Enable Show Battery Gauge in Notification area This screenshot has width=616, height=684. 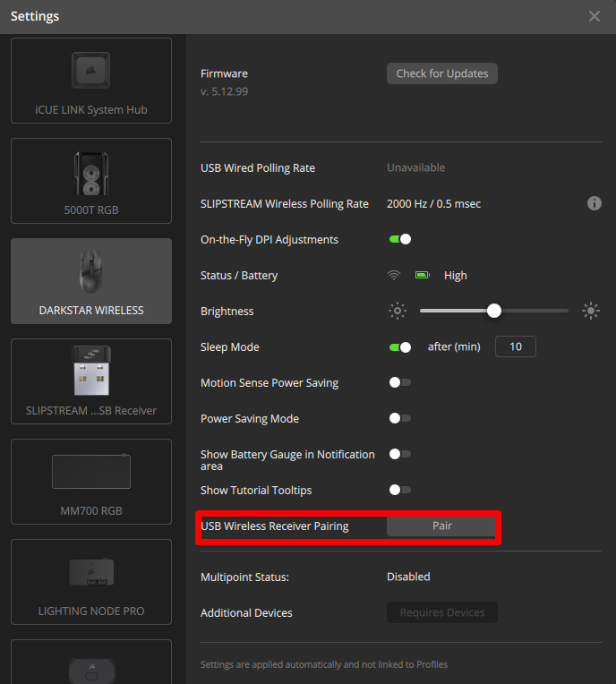click(x=400, y=454)
